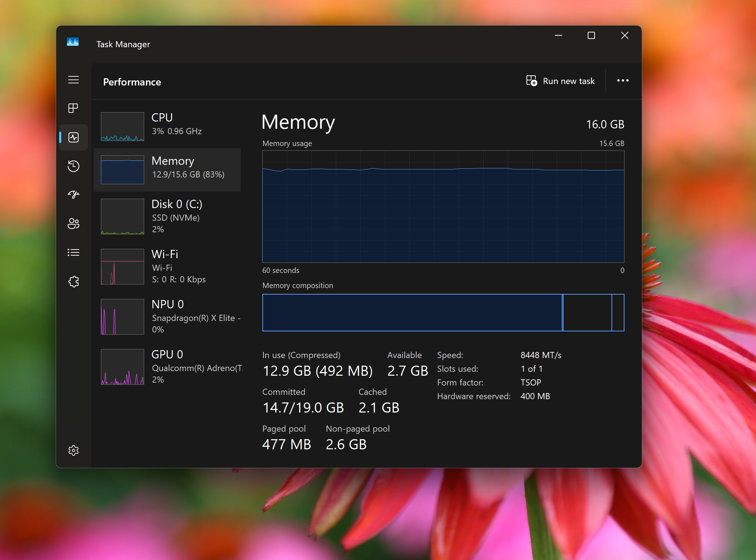Open the App history clock icon
This screenshot has height=560, width=756.
74,166
